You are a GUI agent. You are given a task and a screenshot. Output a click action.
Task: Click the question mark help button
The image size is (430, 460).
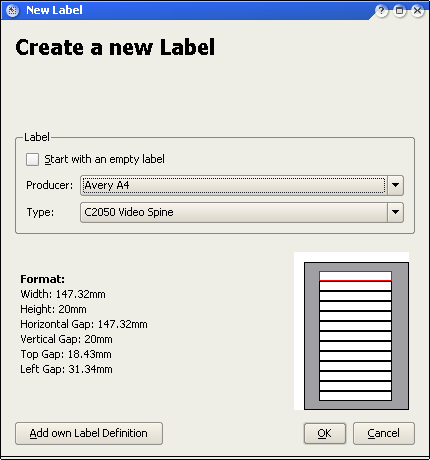[x=381, y=11]
